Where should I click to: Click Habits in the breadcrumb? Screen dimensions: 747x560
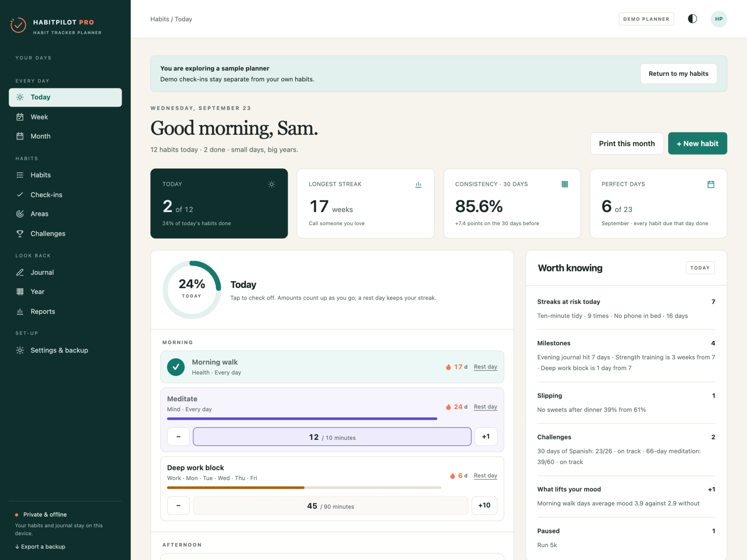click(x=160, y=19)
